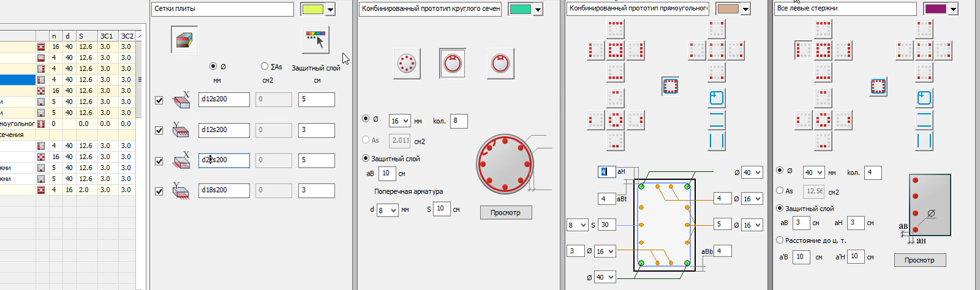Click the purple color swatch

pos(935,9)
